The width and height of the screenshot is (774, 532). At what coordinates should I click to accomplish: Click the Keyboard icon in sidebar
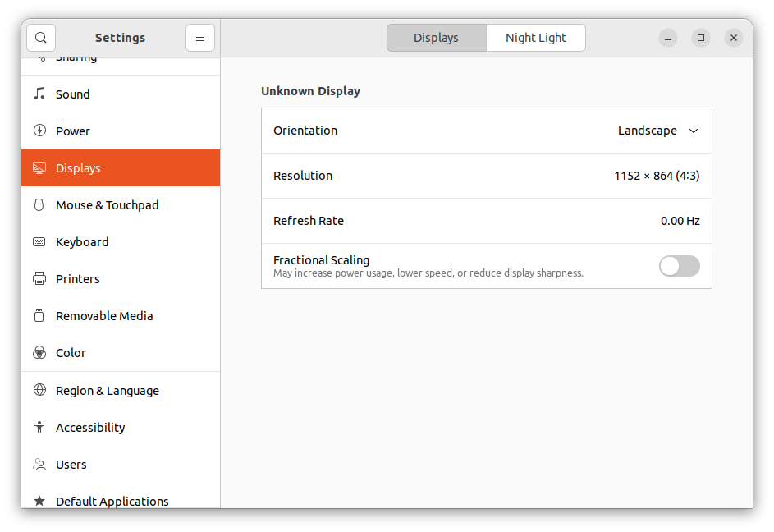tap(39, 242)
